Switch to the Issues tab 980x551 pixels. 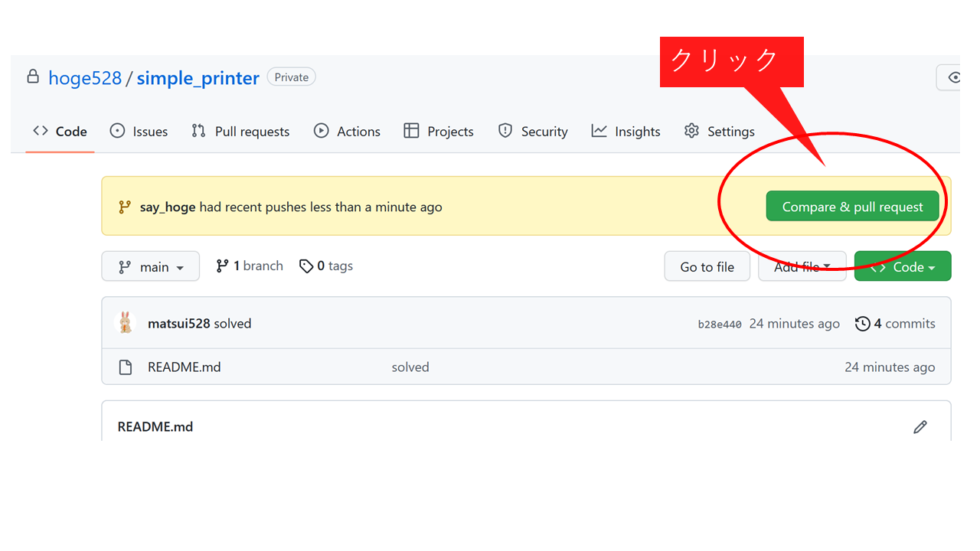(x=139, y=132)
